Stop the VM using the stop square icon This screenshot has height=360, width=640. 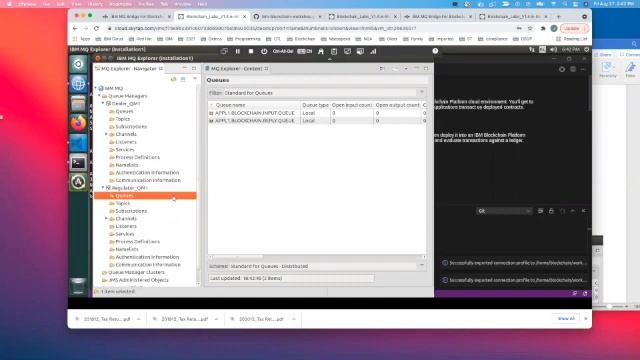[x=251, y=51]
